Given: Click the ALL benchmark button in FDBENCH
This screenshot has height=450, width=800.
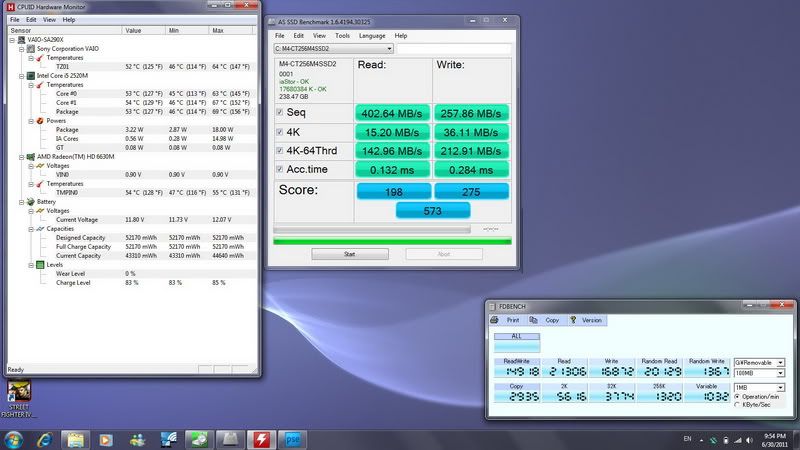Looking at the screenshot, I should [x=517, y=337].
